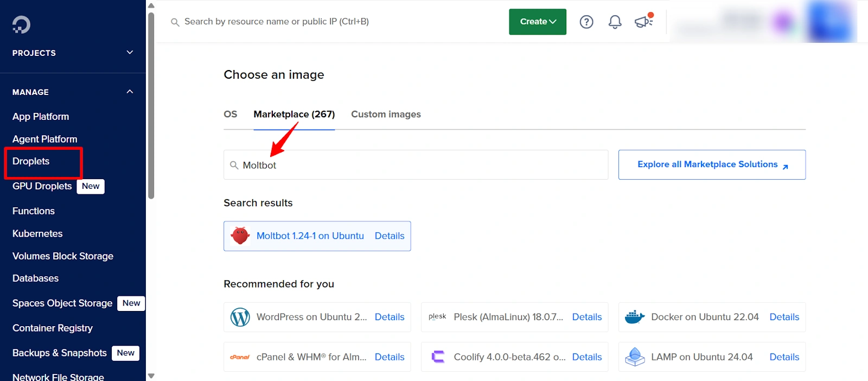This screenshot has height=381, width=868.
Task: Open Details link for LAMP on Ubuntu
Action: 784,357
